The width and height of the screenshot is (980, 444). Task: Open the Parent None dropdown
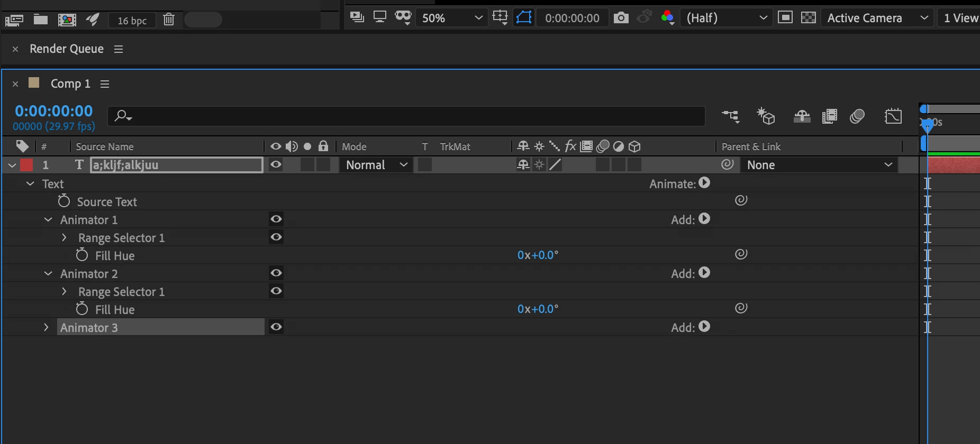[819, 165]
